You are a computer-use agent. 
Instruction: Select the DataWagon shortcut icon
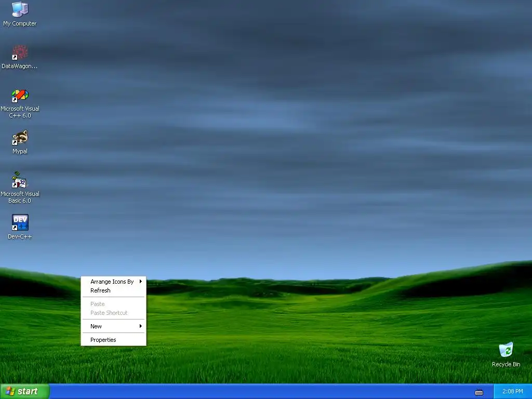coord(20,52)
